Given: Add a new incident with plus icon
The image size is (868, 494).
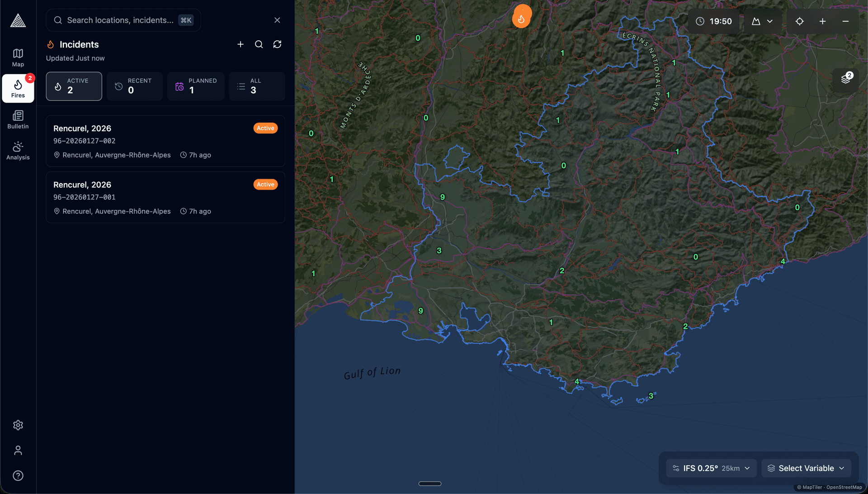Looking at the screenshot, I should pyautogui.click(x=240, y=44).
